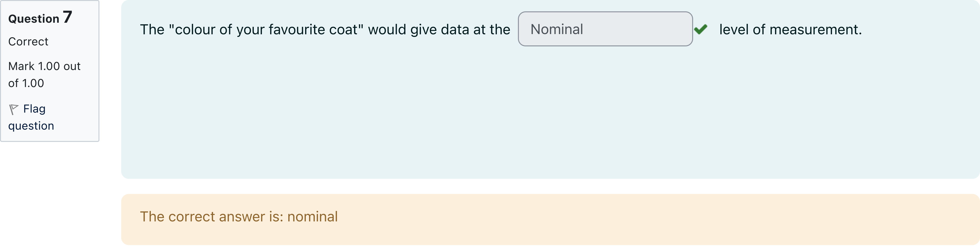This screenshot has height=246, width=980.
Task: Click the word Question in the info panel heading
Action: (x=33, y=19)
